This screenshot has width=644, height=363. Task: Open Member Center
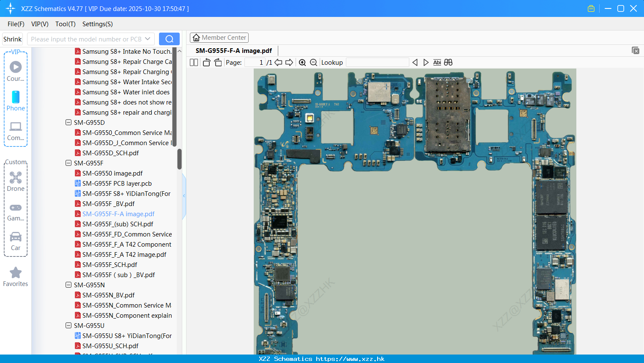[219, 38]
